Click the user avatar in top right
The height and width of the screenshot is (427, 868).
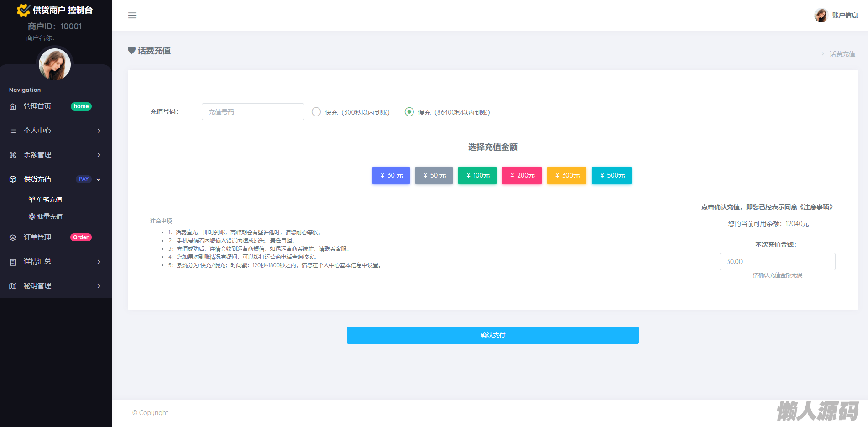coord(821,16)
